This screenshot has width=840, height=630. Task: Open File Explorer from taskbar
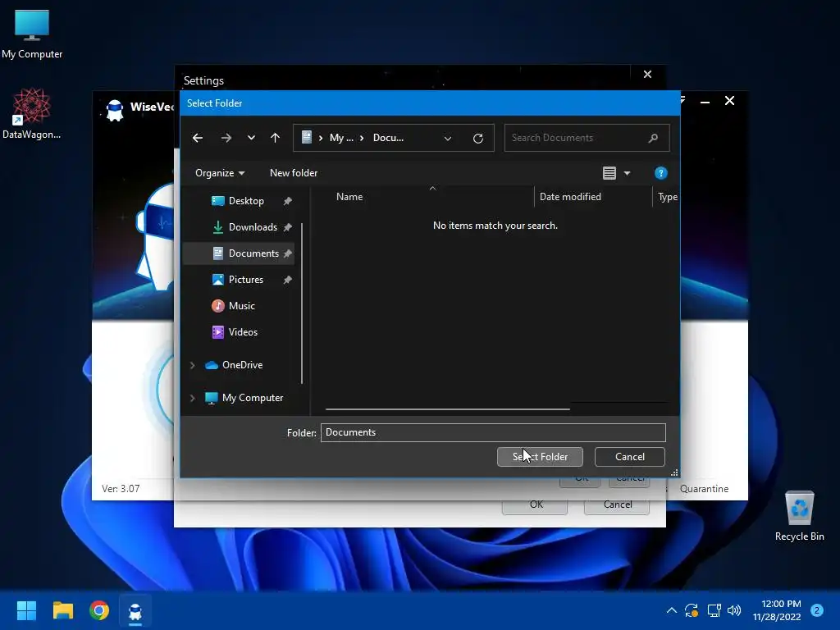point(62,610)
